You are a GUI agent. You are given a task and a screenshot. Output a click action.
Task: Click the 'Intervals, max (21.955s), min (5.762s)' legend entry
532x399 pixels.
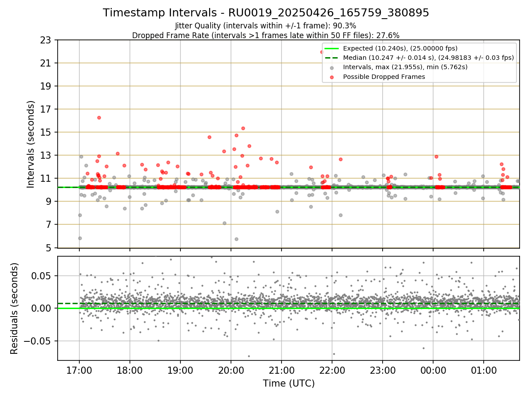tap(404, 67)
